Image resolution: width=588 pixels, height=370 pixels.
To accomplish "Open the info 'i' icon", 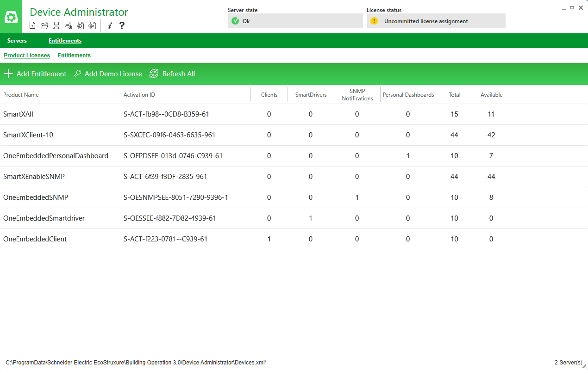I will coord(110,25).
